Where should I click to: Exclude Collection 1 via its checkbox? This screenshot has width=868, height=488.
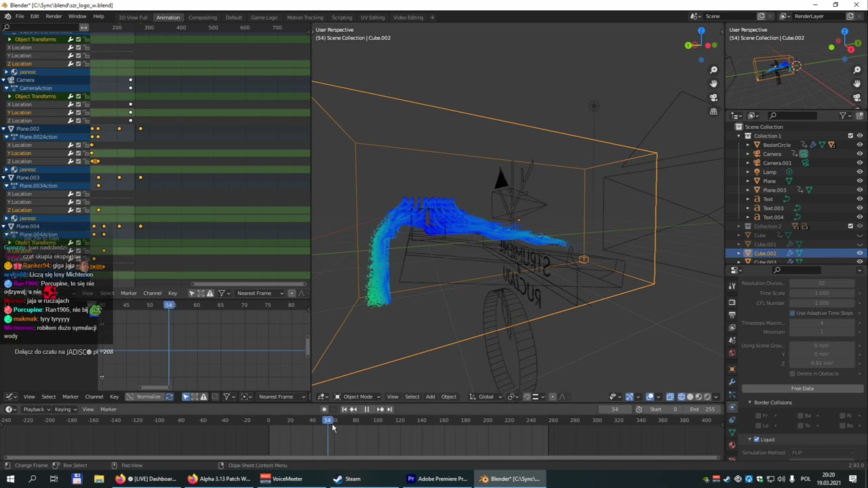point(850,136)
